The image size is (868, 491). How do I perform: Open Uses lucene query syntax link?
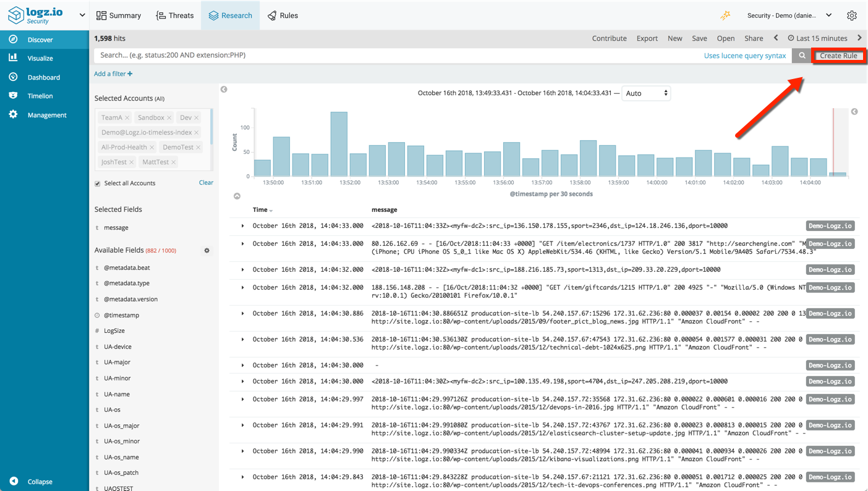(x=745, y=56)
